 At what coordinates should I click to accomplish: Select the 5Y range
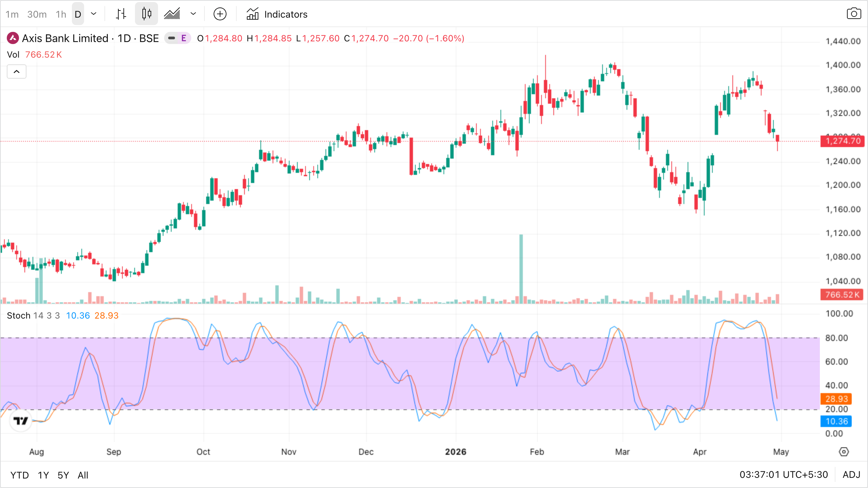click(63, 475)
